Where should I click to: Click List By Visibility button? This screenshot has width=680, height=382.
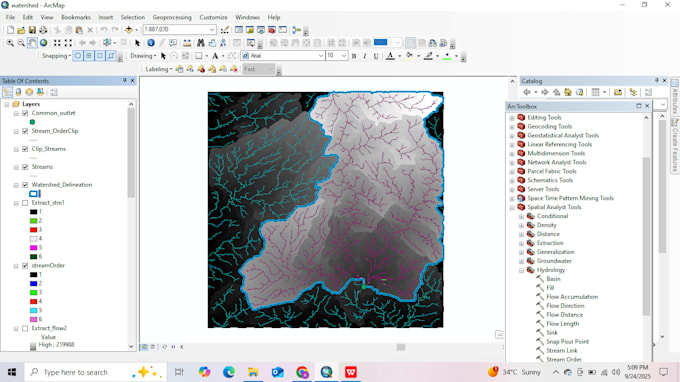(x=29, y=92)
